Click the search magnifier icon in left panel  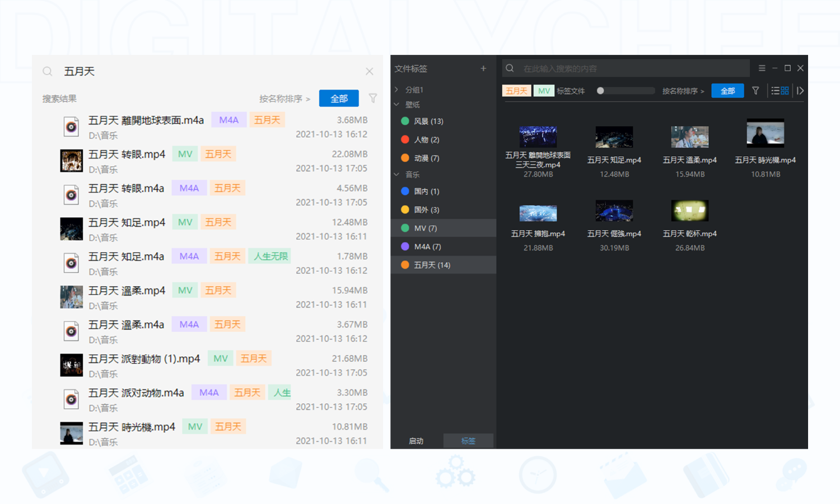click(x=48, y=71)
